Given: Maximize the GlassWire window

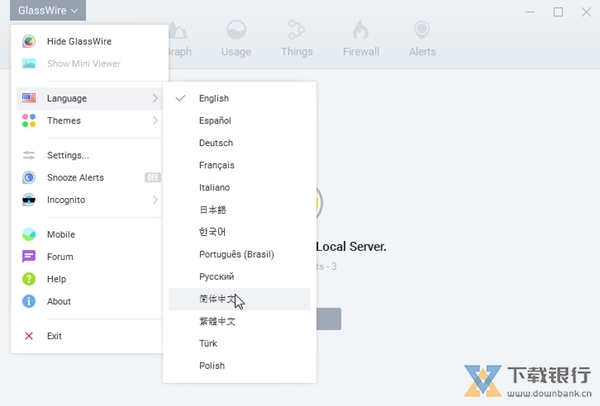Looking at the screenshot, I should click(x=558, y=12).
